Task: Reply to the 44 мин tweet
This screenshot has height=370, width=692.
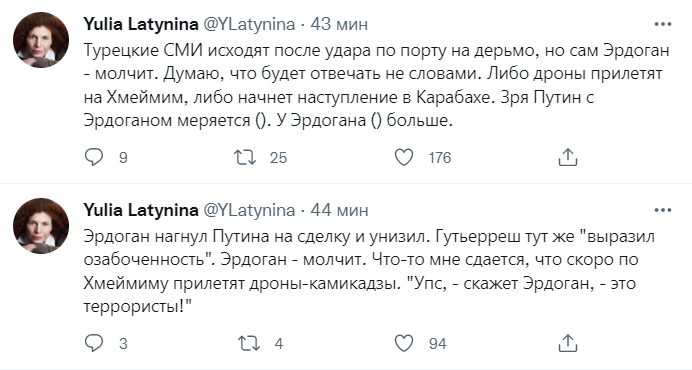Action: [x=94, y=343]
